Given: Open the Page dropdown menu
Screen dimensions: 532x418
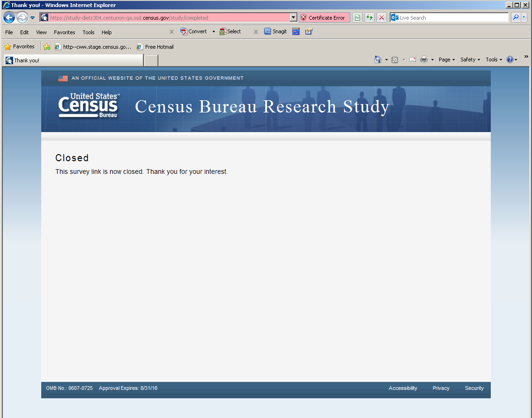Looking at the screenshot, I should (446, 60).
